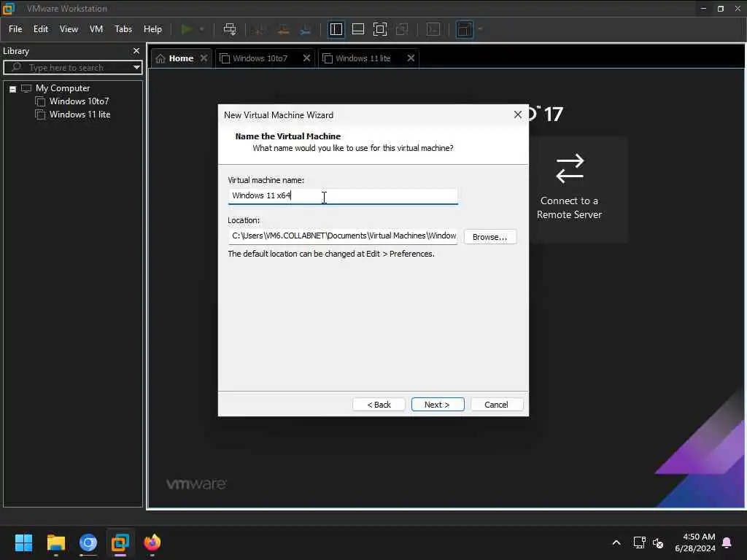Open the Library search dropdown arrow

coord(136,68)
